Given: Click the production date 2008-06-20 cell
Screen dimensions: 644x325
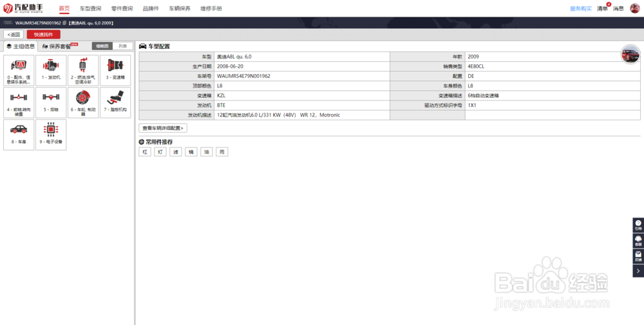Looking at the screenshot, I should pos(302,66).
